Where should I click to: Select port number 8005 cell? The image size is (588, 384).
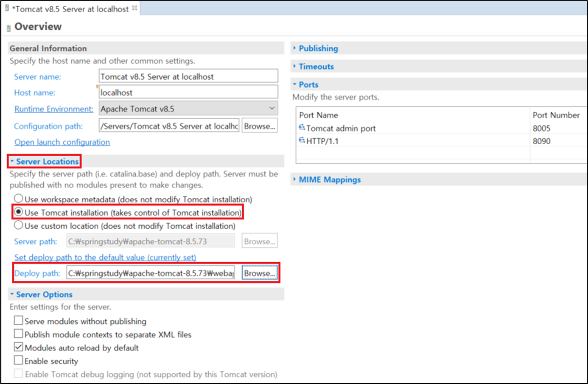[542, 128]
